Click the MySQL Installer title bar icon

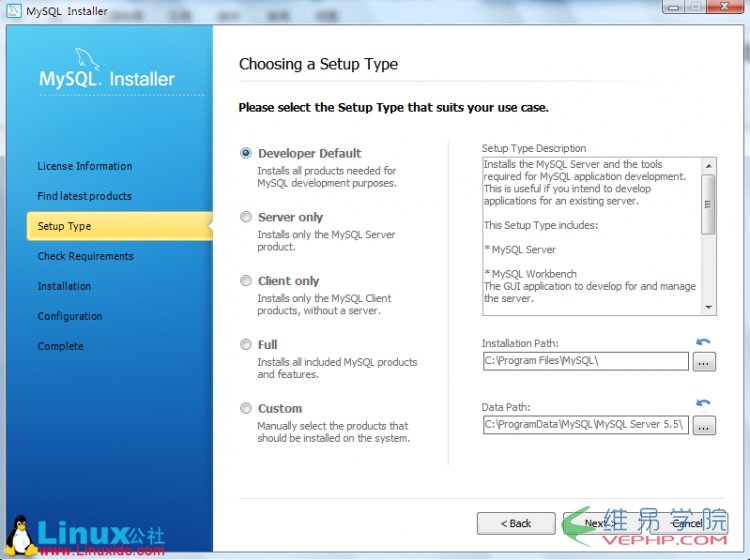pos(14,11)
